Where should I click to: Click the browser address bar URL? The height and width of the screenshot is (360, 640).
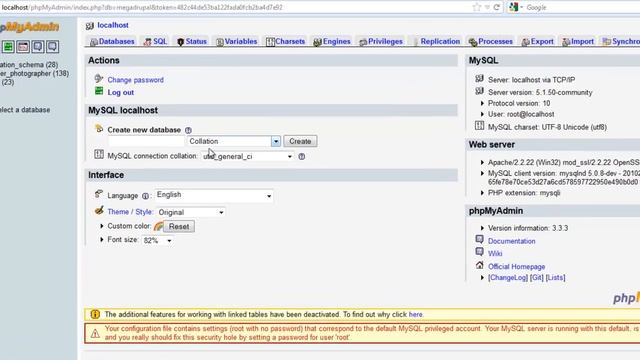pos(142,7)
